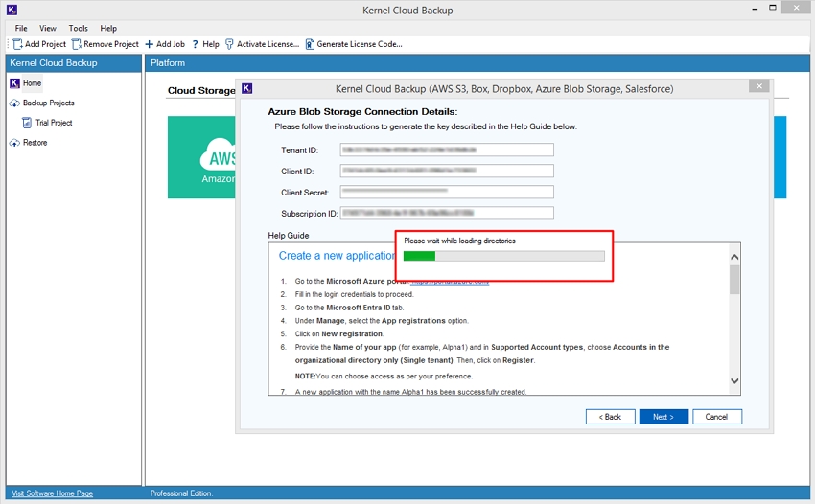This screenshot has width=815, height=504.
Task: Click the Add Job toolbar label
Action: click(x=171, y=44)
